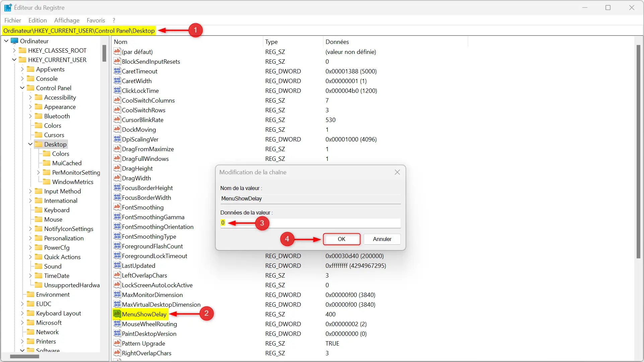Select the ClickLockTime DWORD icon
This screenshot has width=644, height=362.
click(117, 90)
